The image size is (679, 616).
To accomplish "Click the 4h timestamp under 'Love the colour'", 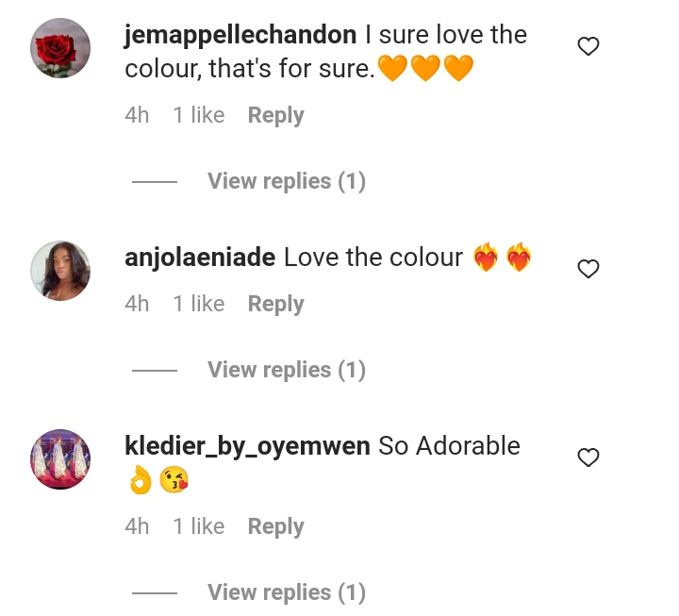I will pyautogui.click(x=137, y=304).
